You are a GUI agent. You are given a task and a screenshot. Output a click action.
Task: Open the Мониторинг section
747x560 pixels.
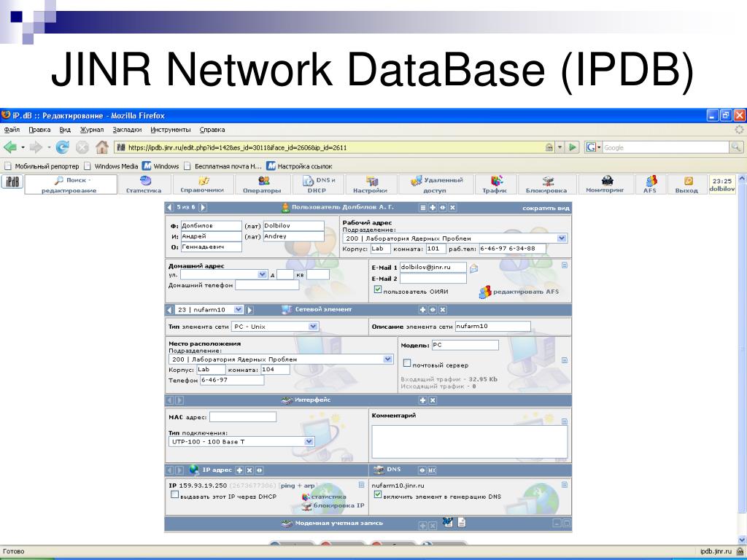605,184
